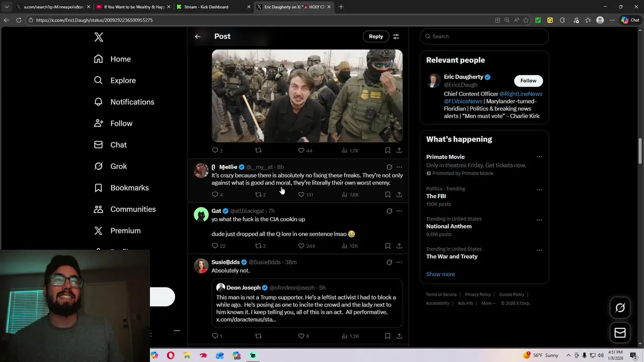Screen dimensions: 644x362
Task: Click the search input field
Action: [484, 36]
